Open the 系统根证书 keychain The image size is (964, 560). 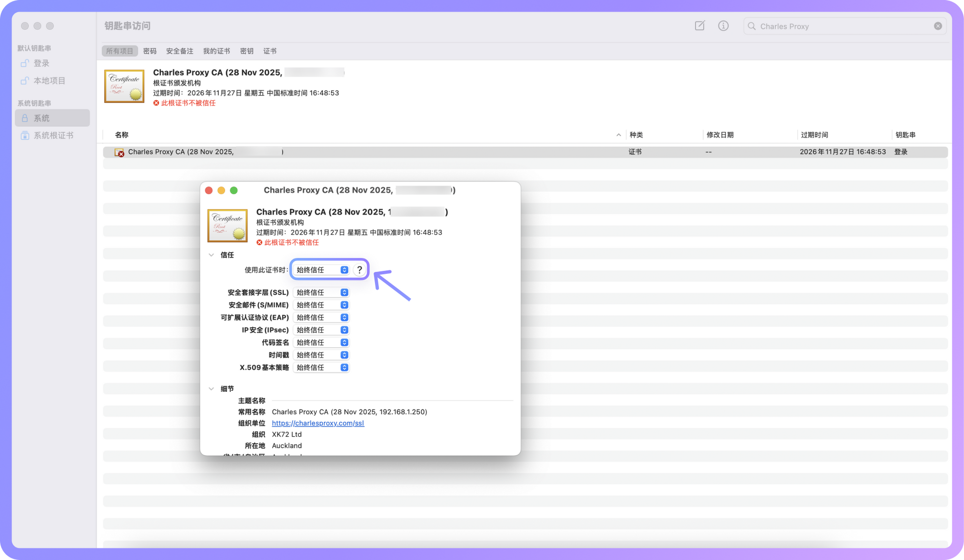[x=53, y=135]
